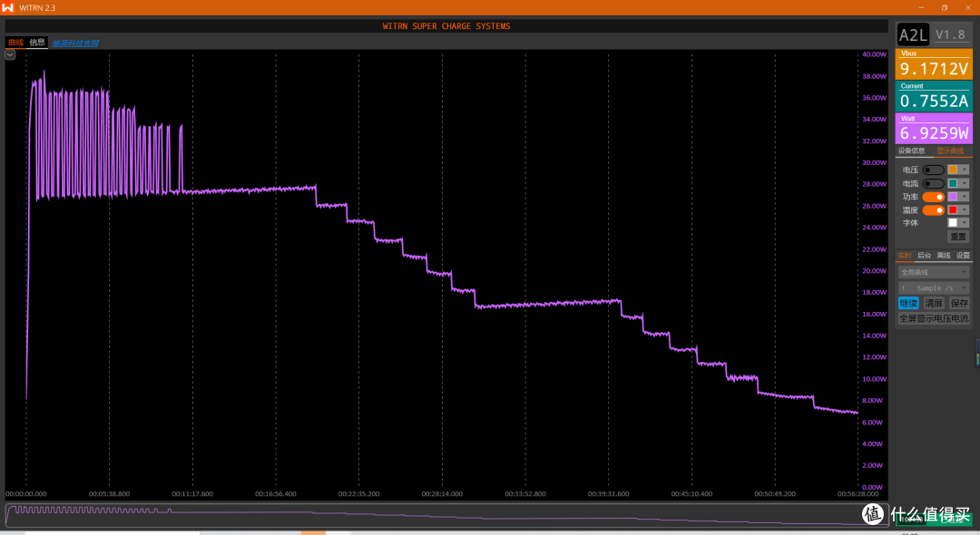Open the 功率 purple color dropdown arrow
The height and width of the screenshot is (535, 980).
(965, 197)
